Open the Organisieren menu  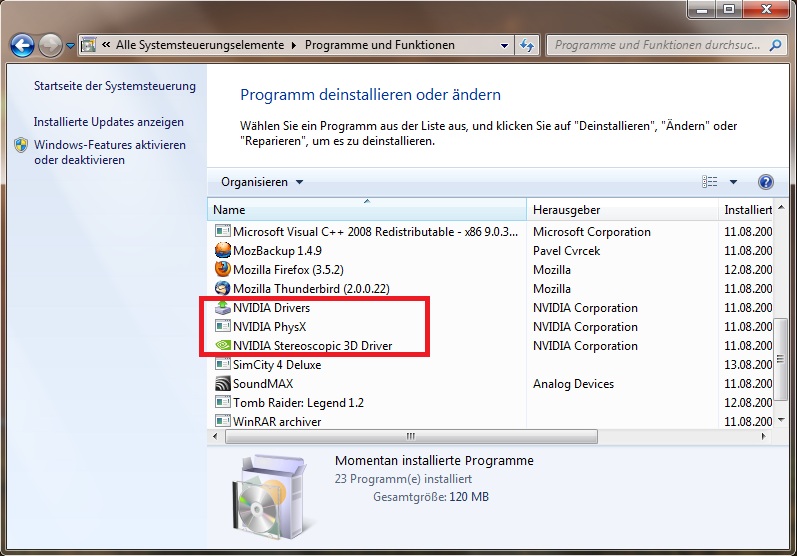262,182
